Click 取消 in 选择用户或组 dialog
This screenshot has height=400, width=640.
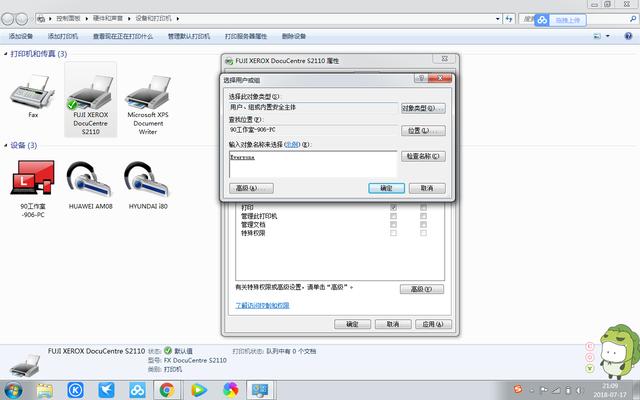427,188
